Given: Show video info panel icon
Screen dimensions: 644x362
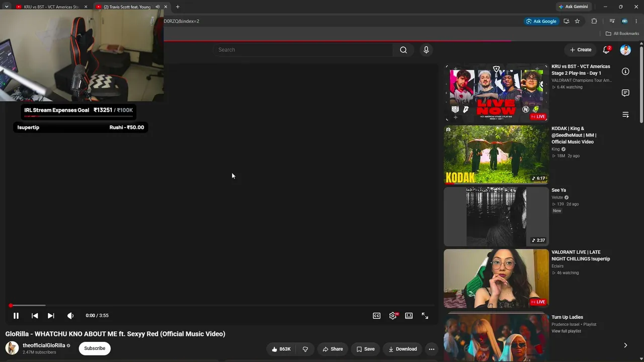Looking at the screenshot, I should coord(625,71).
